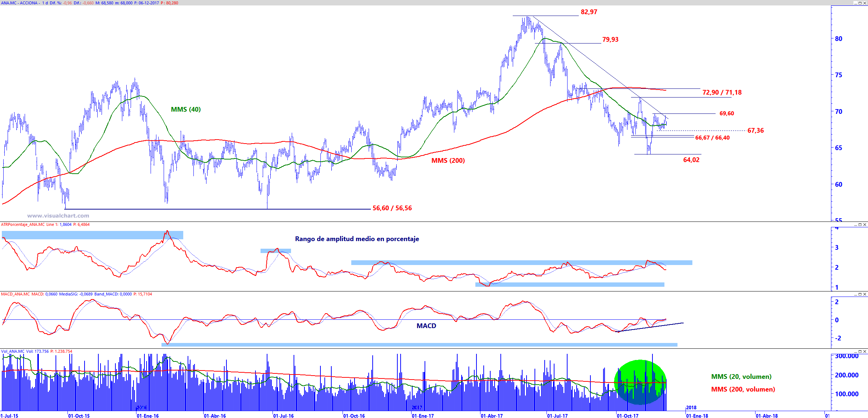868x418 pixels.
Task: Click the ANA.MC - ACCIONA title header
Action: tap(20, 3)
